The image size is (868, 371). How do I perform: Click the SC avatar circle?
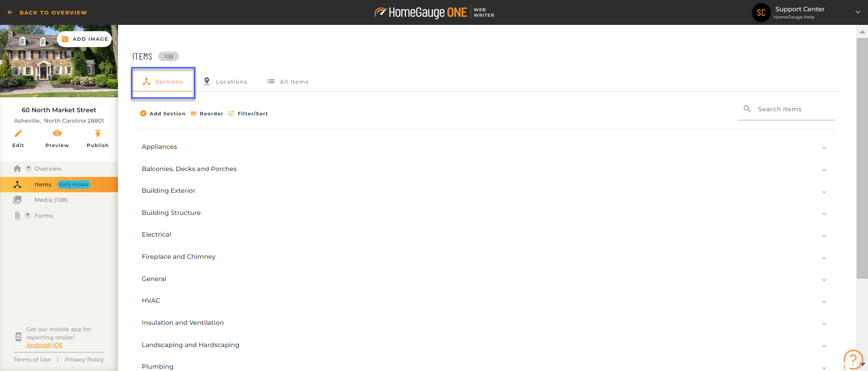pyautogui.click(x=761, y=13)
